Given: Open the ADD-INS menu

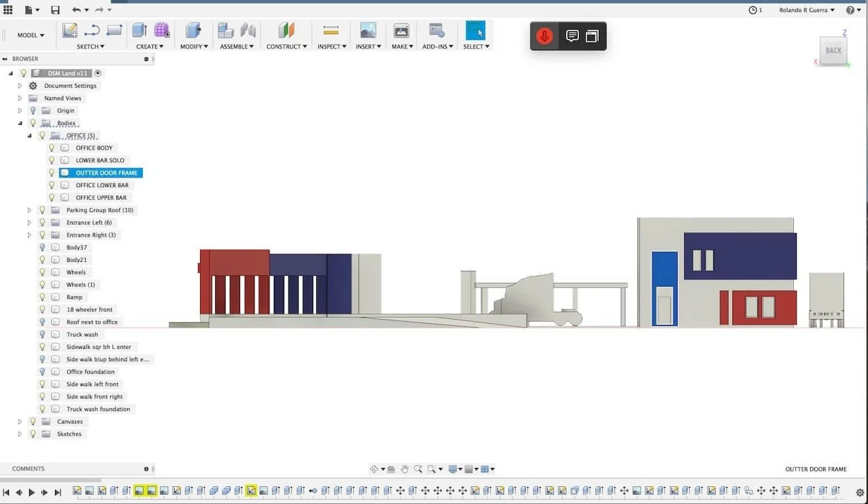Looking at the screenshot, I should click(x=437, y=46).
